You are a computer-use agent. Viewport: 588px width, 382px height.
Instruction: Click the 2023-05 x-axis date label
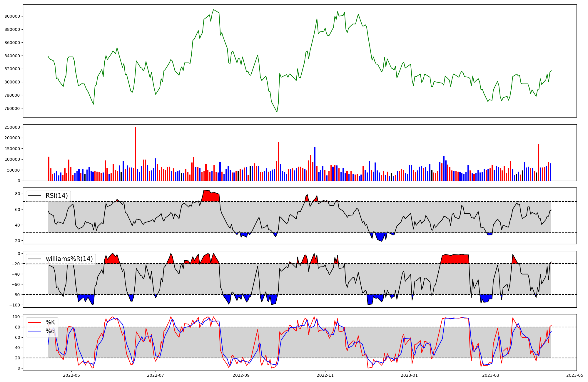click(x=575, y=375)
